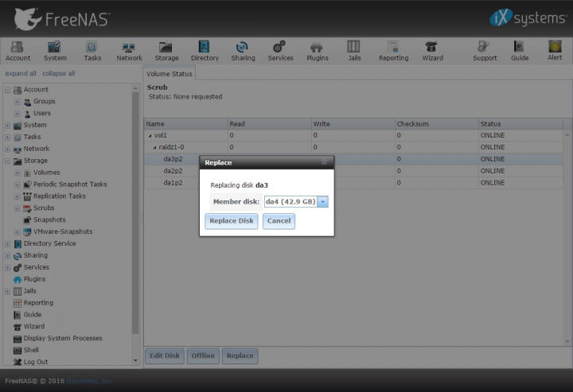Select Snapshots in the Storage tree
Screen dimensions: 573x392
point(49,219)
